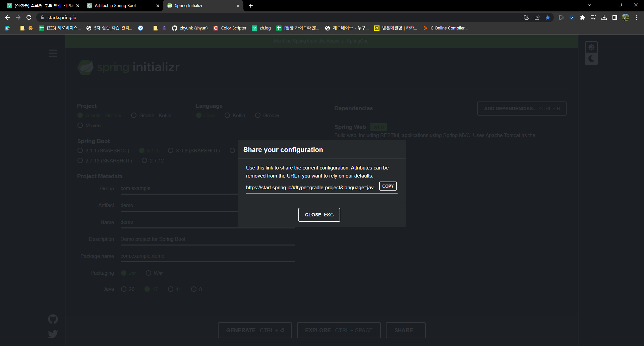Open the Chrome three-dot menu
This screenshot has width=644, height=346.
pos(636,17)
